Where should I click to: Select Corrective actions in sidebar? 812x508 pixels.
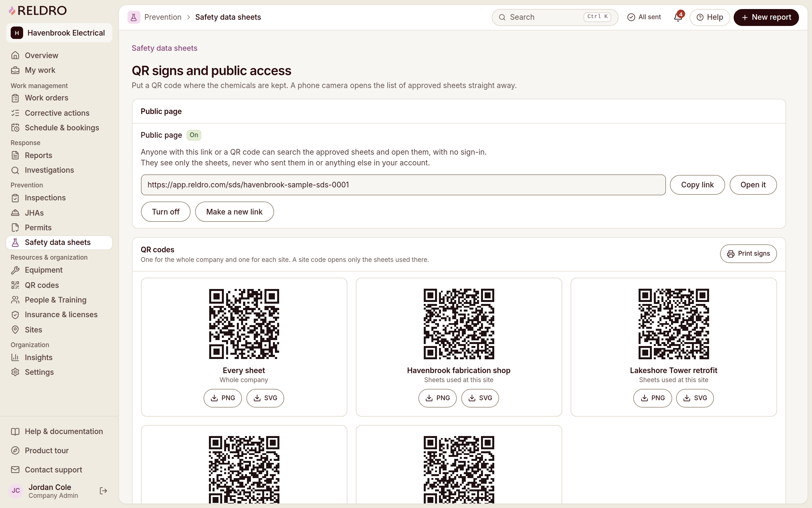(x=59, y=113)
